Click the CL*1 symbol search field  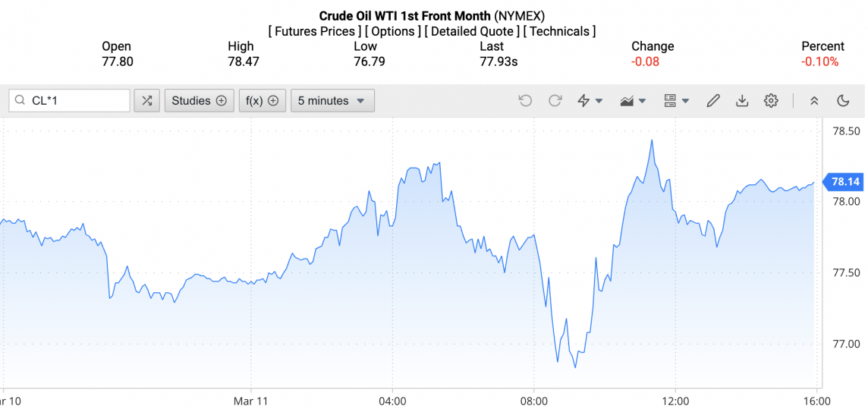pos(76,101)
